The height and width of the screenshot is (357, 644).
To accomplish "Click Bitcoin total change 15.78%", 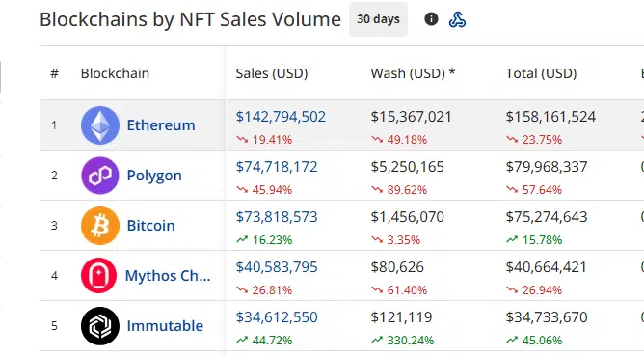I will pyautogui.click(x=534, y=240).
